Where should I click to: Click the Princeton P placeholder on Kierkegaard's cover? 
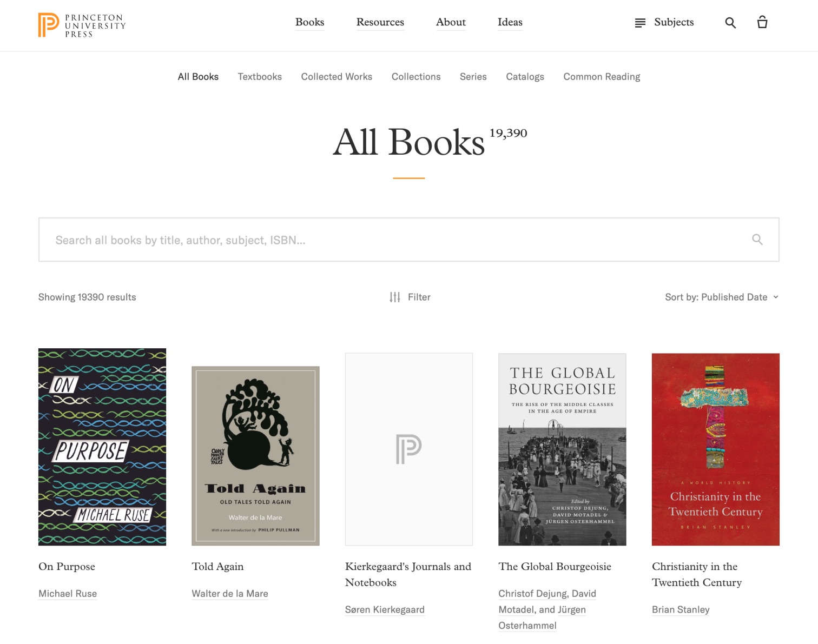click(409, 448)
